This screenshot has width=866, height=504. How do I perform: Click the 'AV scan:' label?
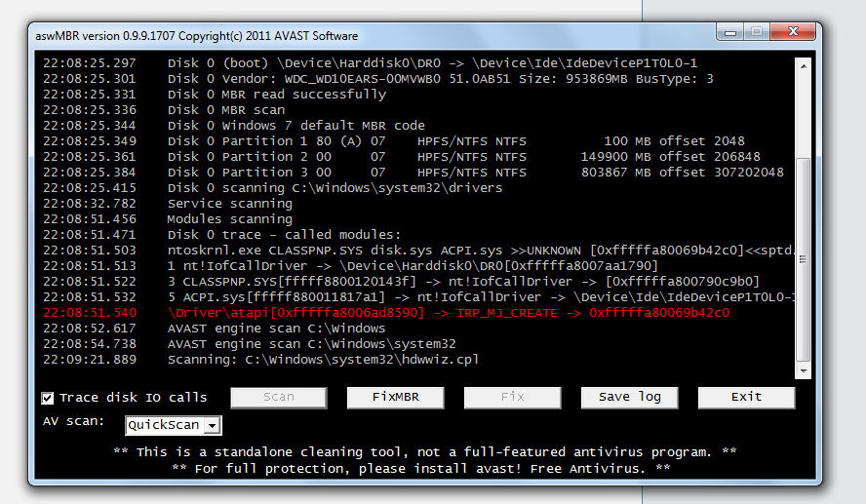tap(73, 421)
